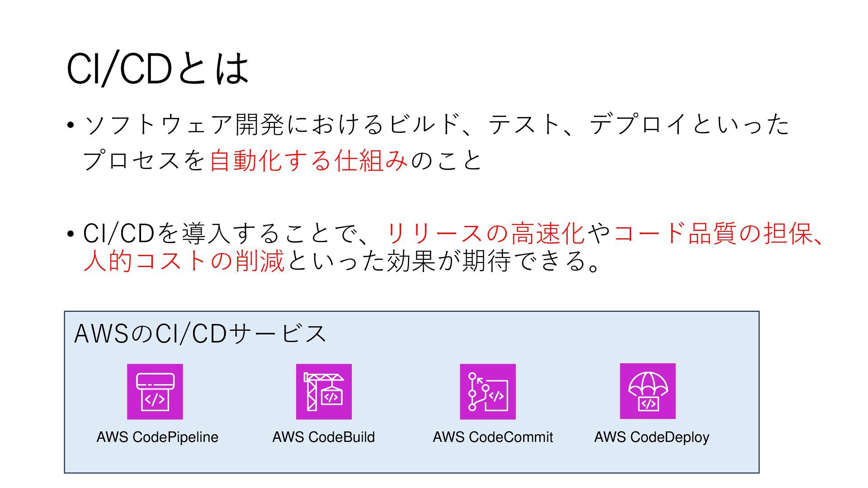
Task: Select the AWS CodeBuild label
Action: coord(324,437)
